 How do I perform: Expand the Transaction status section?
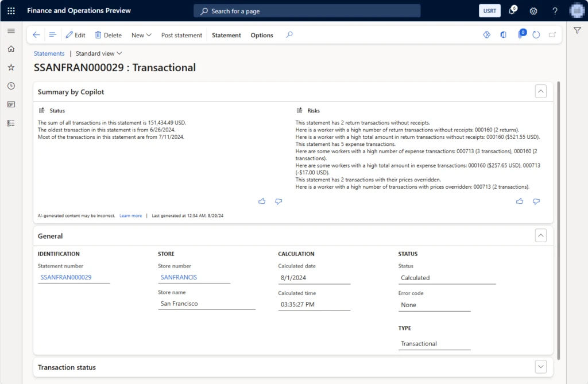coord(540,366)
